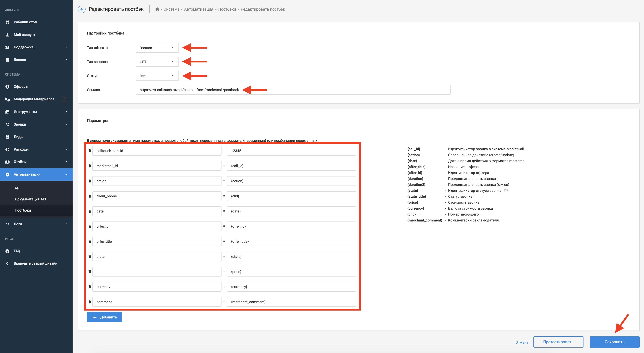Image resolution: width=644 pixels, height=353 pixels.
Task: Click the {currency} value field
Action: pos(291,287)
